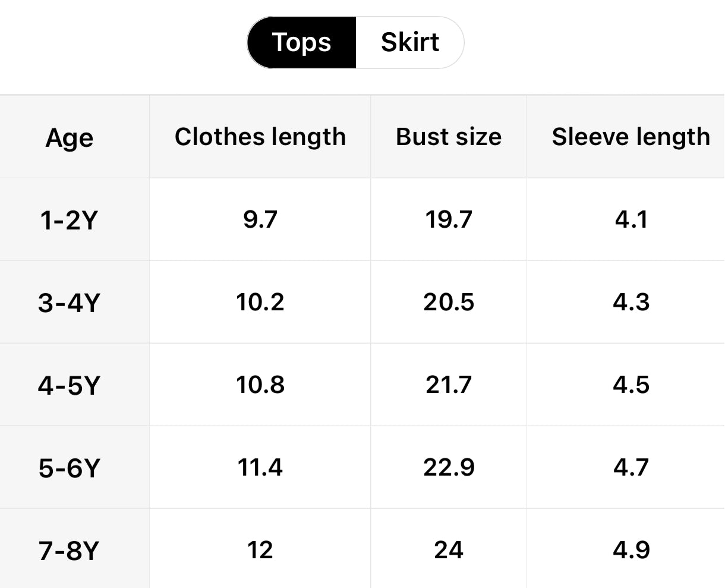The image size is (725, 588).
Task: Click the 20.5 bust size cell
Action: click(449, 302)
